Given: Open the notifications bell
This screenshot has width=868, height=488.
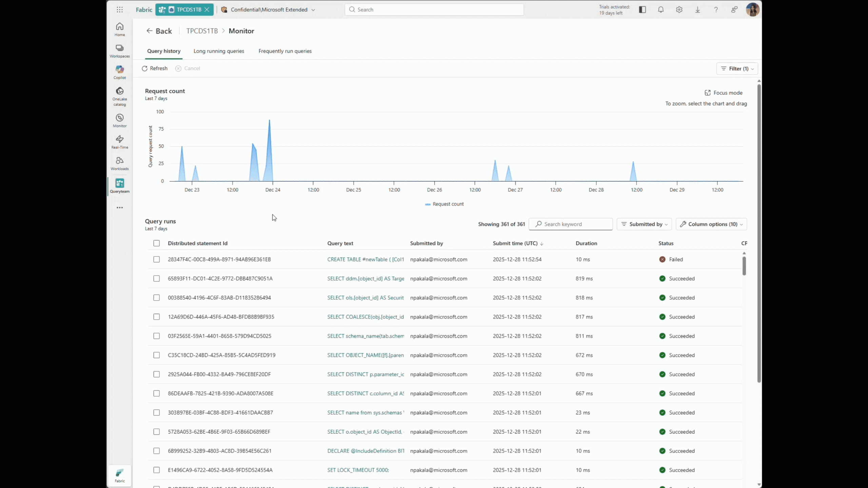Looking at the screenshot, I should (660, 9).
